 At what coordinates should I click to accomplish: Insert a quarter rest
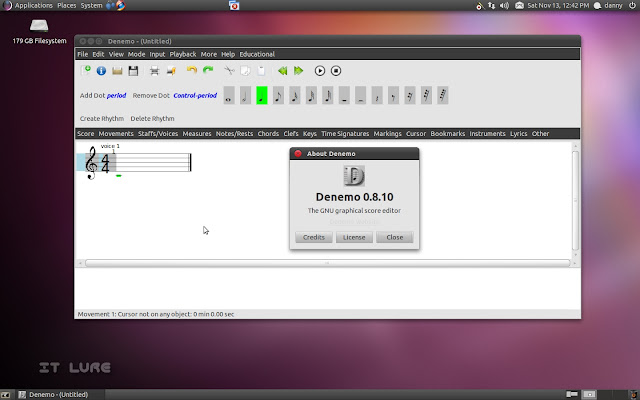(x=377, y=96)
